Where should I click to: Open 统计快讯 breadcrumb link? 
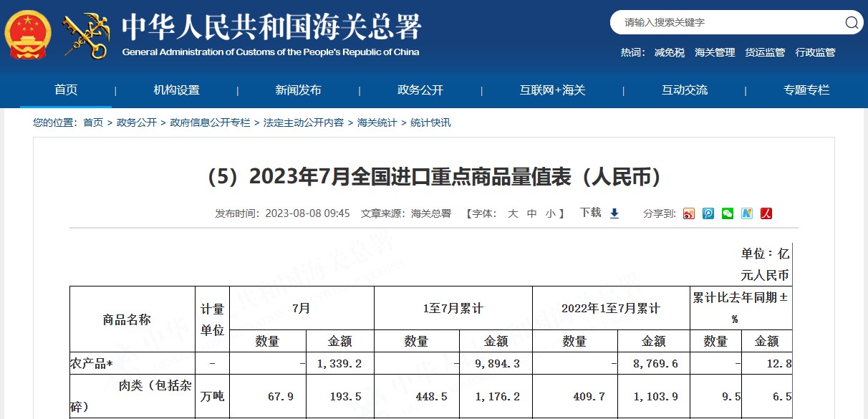point(430,123)
